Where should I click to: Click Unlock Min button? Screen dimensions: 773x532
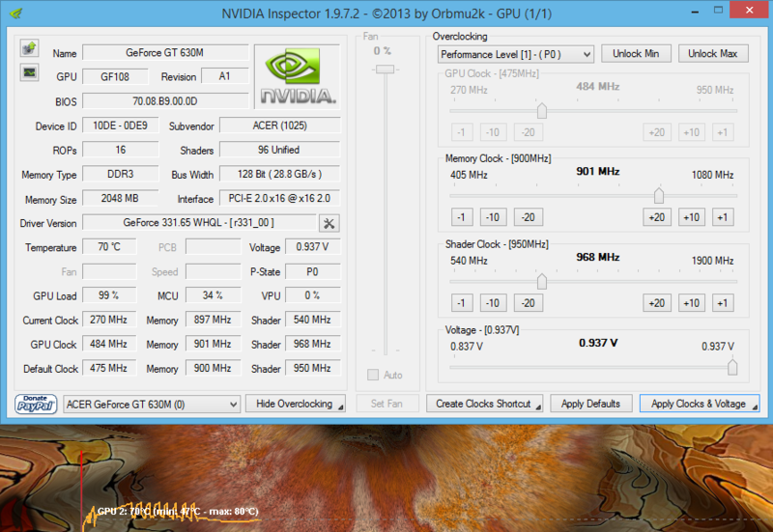tap(636, 54)
